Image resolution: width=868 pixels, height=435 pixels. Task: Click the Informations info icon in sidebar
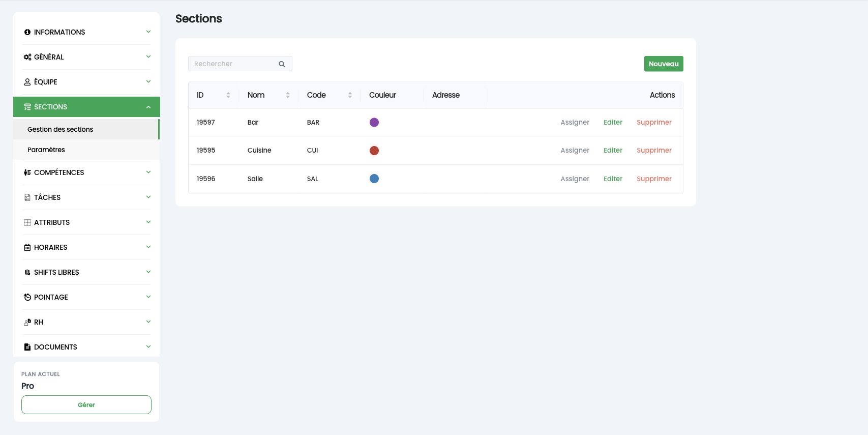[27, 32]
